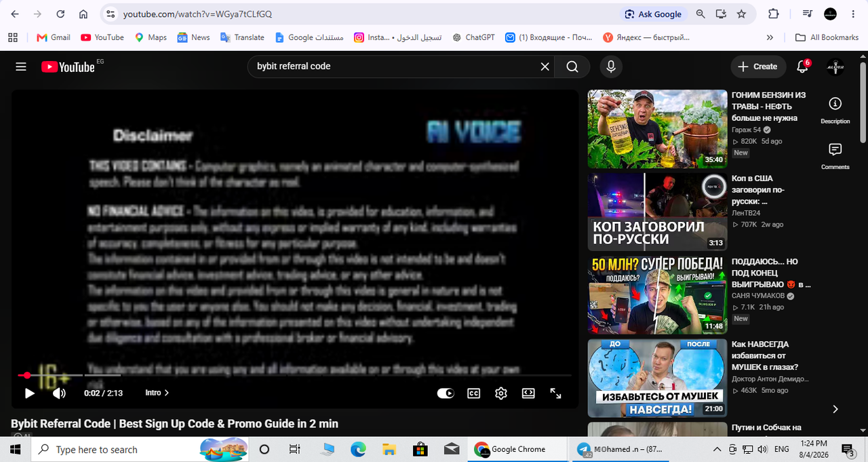Open Chrome extensions puzzle icon
This screenshot has width=868, height=462.
point(774,14)
